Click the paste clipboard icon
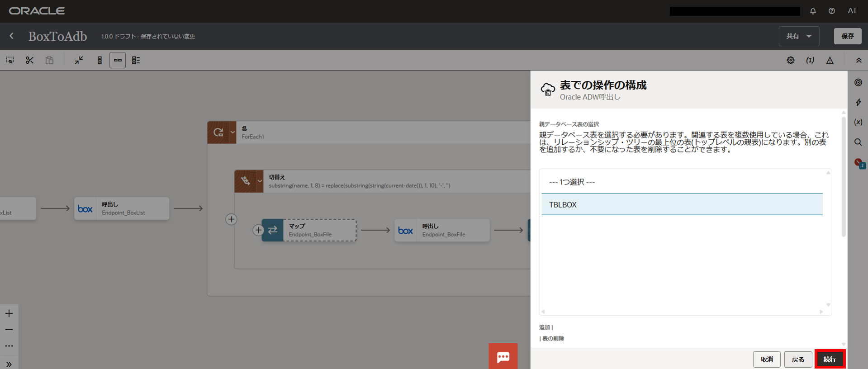868x369 pixels. point(49,60)
